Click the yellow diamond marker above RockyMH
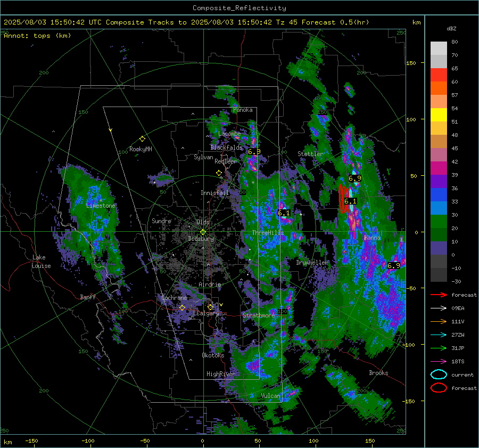 pos(142,139)
